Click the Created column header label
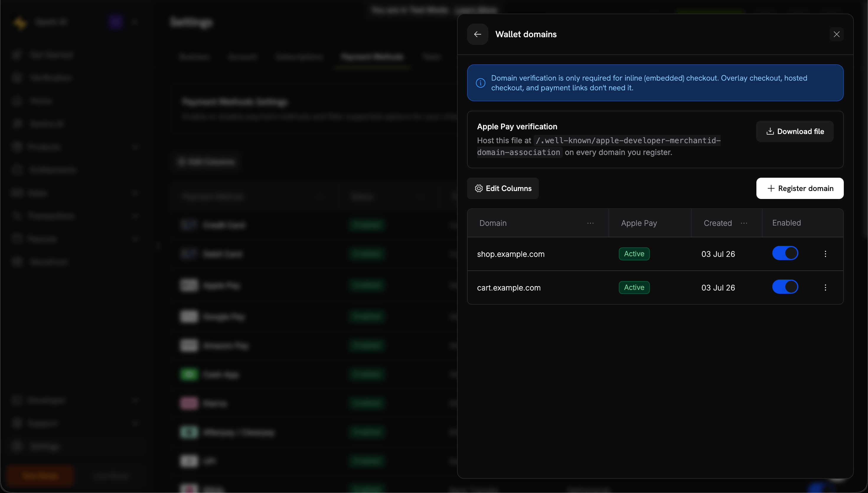This screenshot has height=493, width=868. [718, 223]
